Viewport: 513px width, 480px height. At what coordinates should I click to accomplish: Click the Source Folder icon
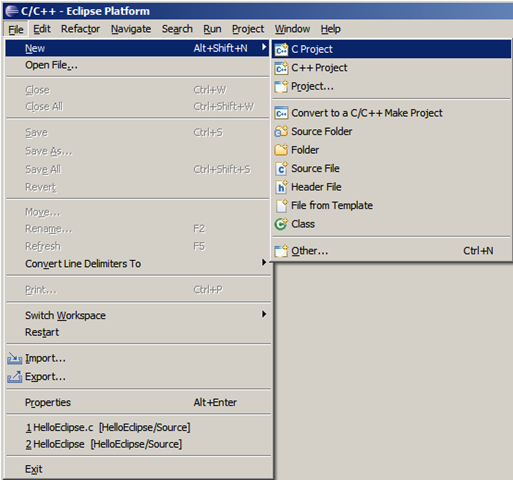(281, 131)
